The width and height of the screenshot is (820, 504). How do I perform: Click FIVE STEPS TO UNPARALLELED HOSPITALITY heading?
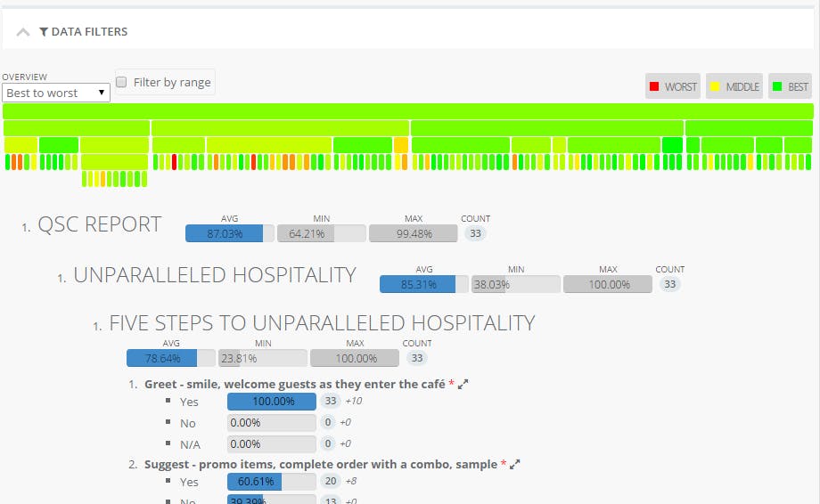(322, 323)
